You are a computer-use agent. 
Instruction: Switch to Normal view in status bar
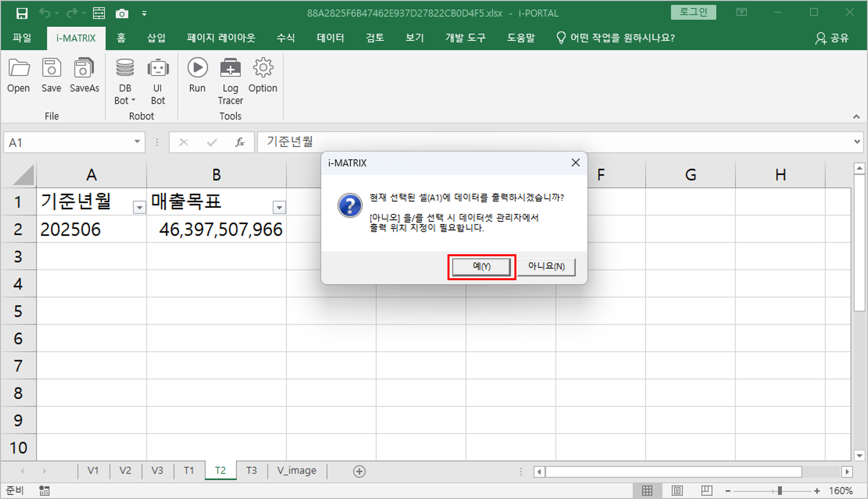click(647, 491)
